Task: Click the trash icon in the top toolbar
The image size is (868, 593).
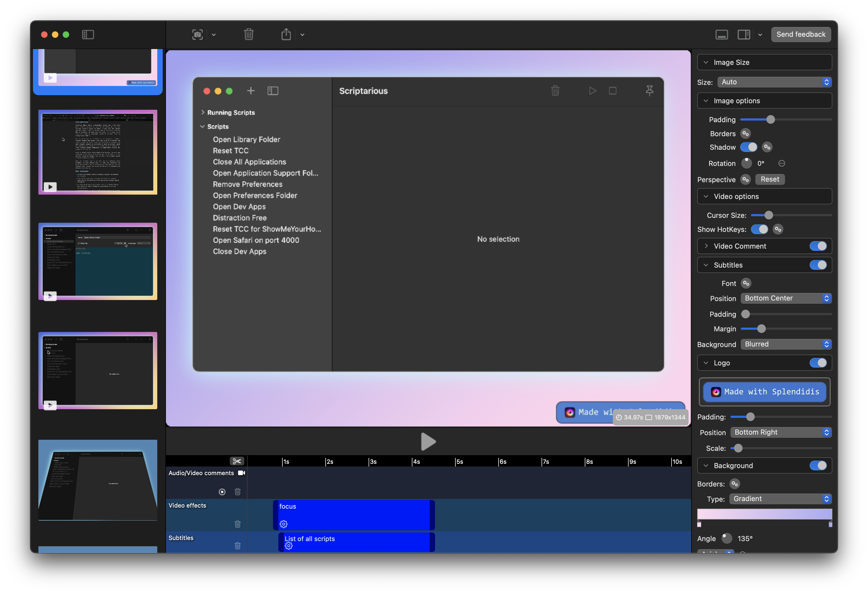Action: pyautogui.click(x=249, y=35)
